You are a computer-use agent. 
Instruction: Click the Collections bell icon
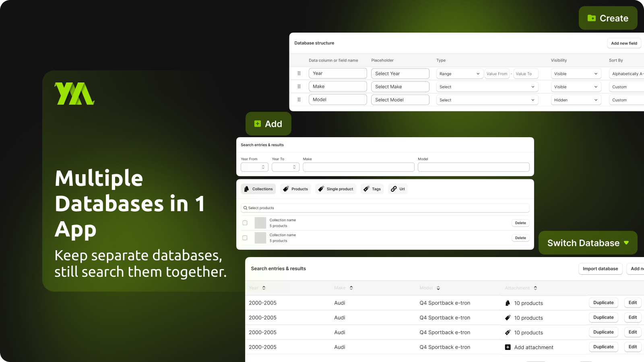(247, 189)
